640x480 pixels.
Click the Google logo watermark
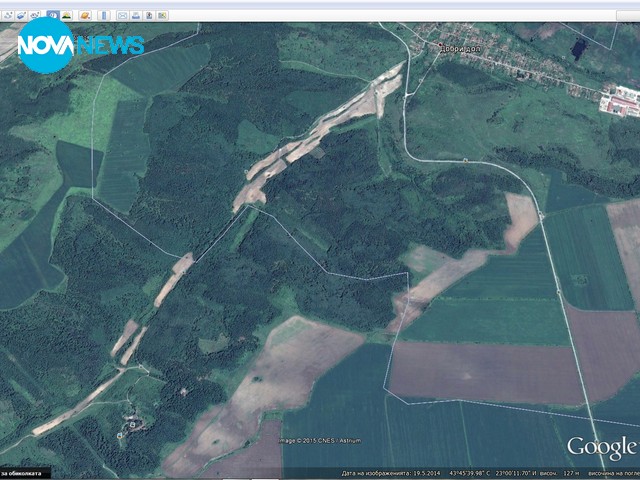tap(601, 446)
